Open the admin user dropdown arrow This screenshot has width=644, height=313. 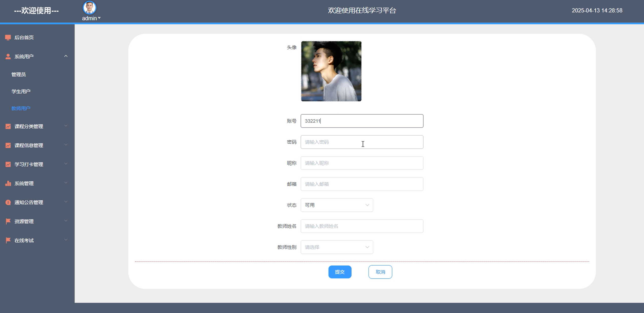(x=99, y=18)
